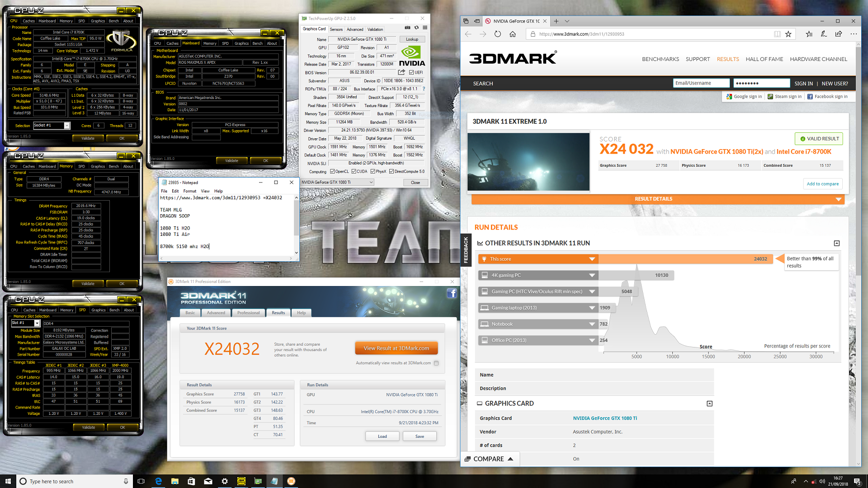Open the Format menu in Notepad
This screenshot has width=868, height=488.
190,191
